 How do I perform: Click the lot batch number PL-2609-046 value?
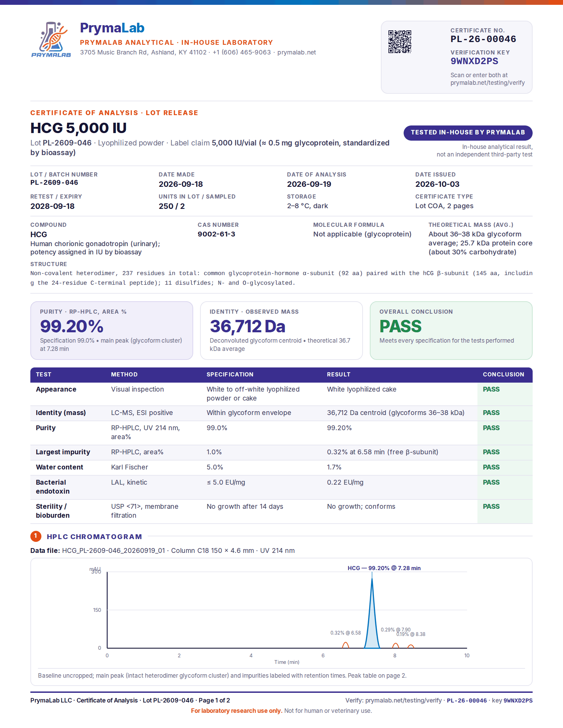pos(54,183)
